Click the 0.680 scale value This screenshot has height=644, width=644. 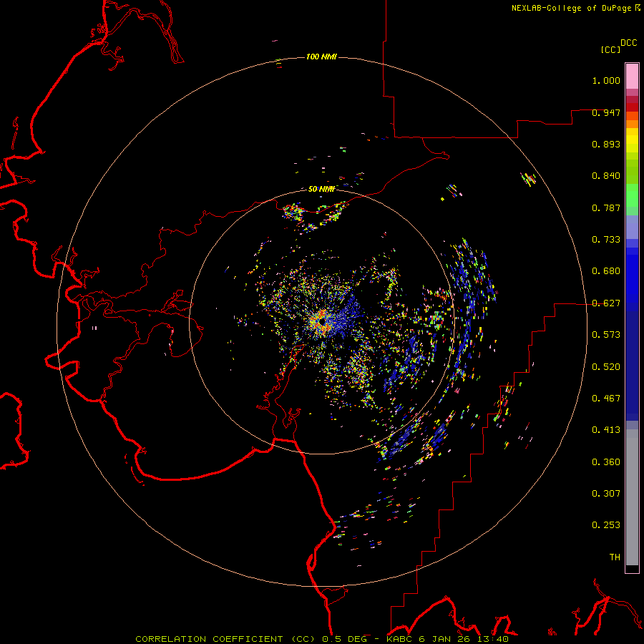[606, 271]
